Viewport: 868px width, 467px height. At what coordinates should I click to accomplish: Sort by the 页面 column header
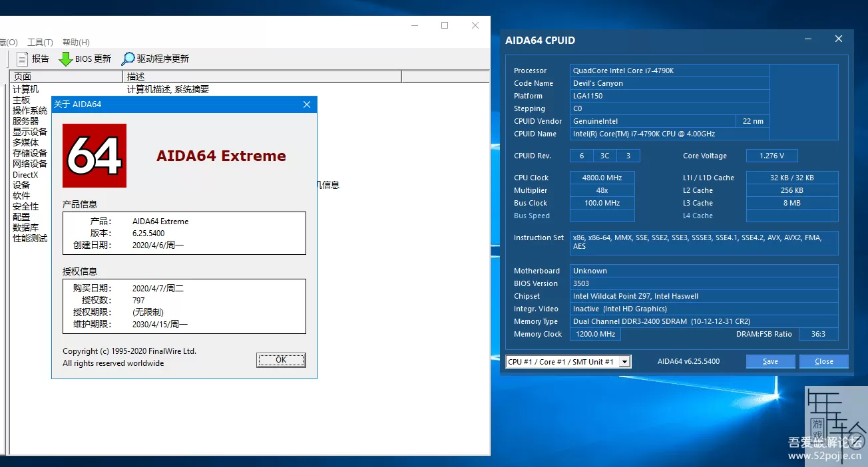[x=66, y=77]
